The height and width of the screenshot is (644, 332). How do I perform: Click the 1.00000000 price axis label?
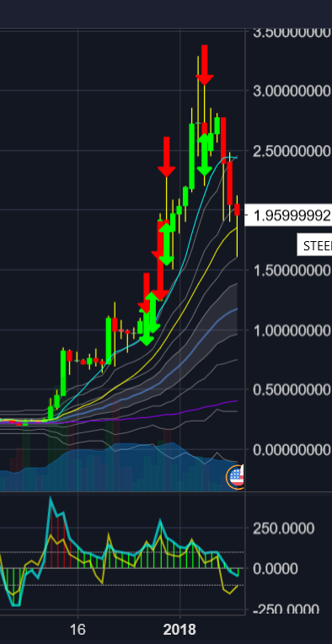point(292,330)
